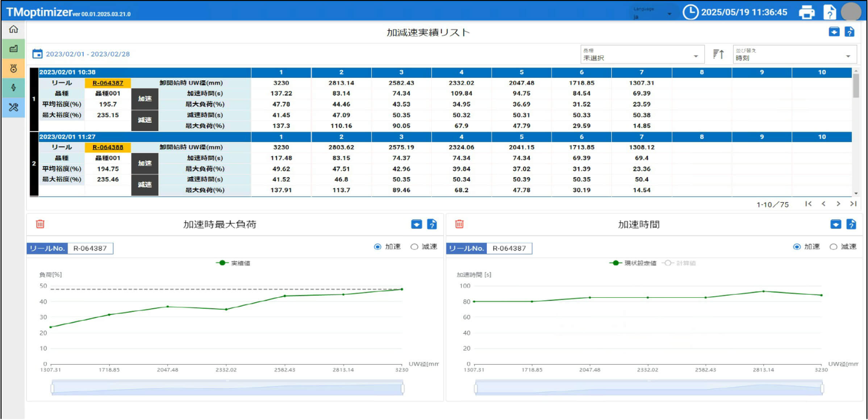Click the printer icon in header
Screen dimensions: 868x420
click(806, 12)
